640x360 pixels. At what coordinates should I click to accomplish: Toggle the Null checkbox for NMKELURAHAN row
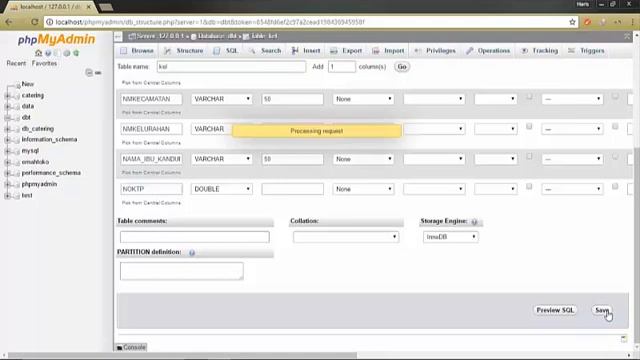[529, 127]
